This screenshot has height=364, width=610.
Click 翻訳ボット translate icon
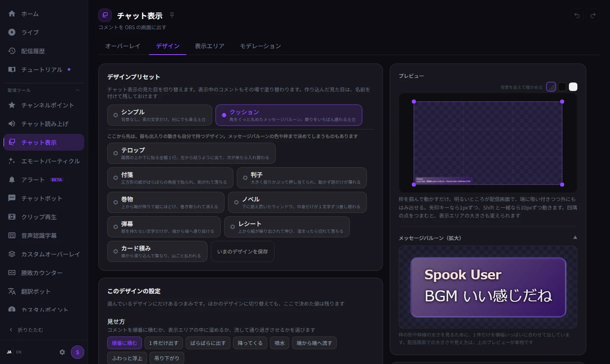[x=12, y=291]
